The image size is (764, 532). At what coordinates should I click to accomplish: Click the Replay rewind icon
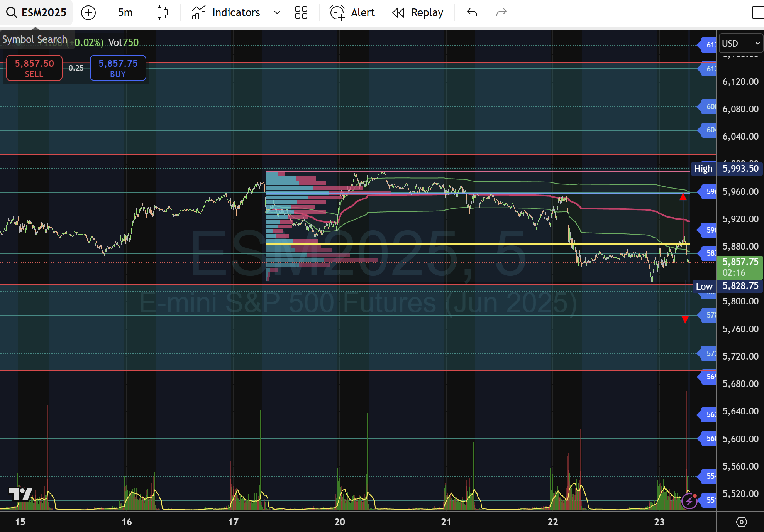tap(398, 13)
